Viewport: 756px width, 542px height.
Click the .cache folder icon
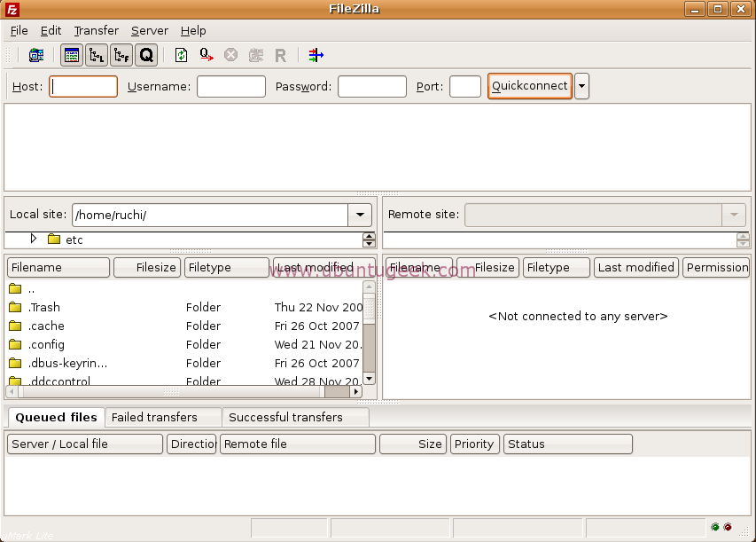click(15, 326)
